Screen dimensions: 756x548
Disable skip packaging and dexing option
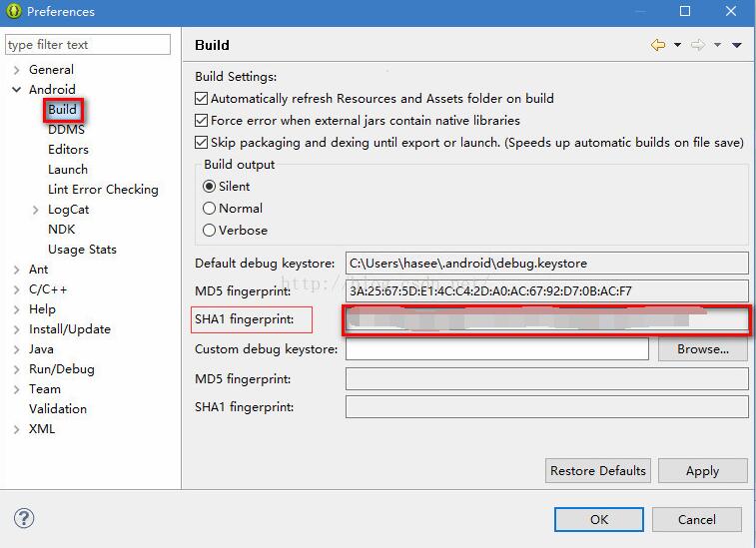(x=202, y=143)
